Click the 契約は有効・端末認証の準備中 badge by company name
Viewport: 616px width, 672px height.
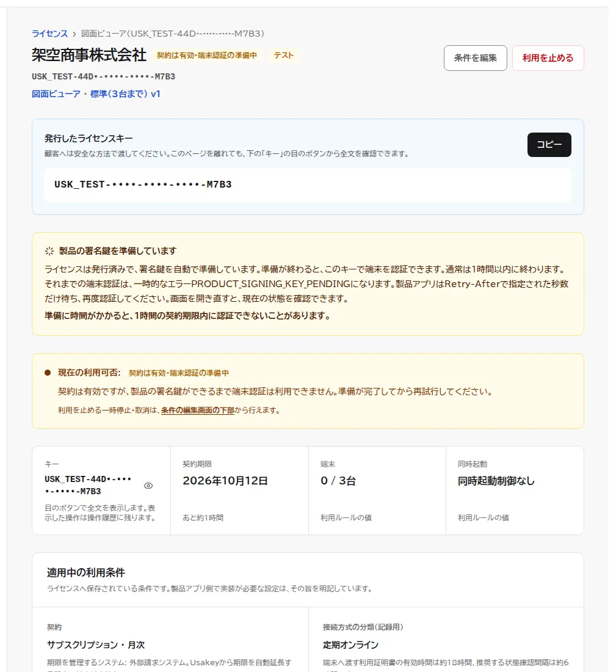207,55
